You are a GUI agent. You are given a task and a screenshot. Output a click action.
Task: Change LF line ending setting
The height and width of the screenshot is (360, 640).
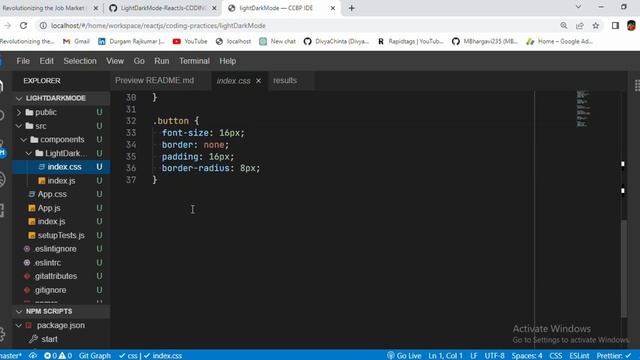(x=473, y=356)
